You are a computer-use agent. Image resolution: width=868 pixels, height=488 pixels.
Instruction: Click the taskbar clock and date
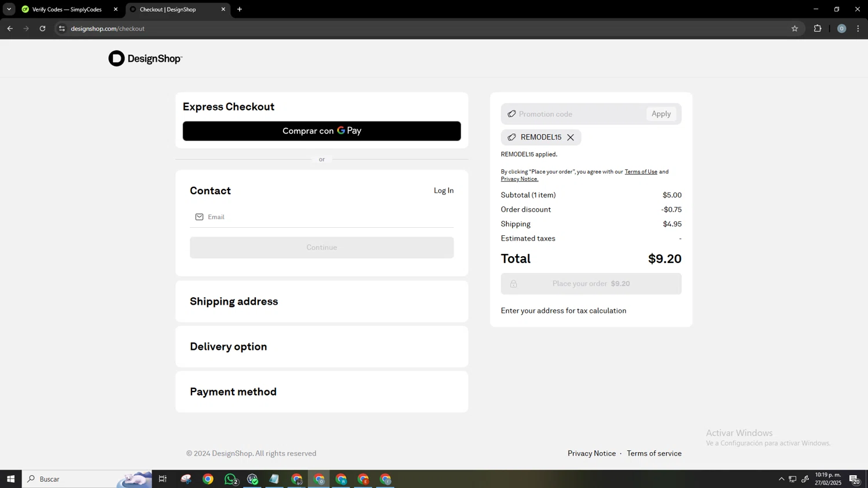[x=828, y=479]
